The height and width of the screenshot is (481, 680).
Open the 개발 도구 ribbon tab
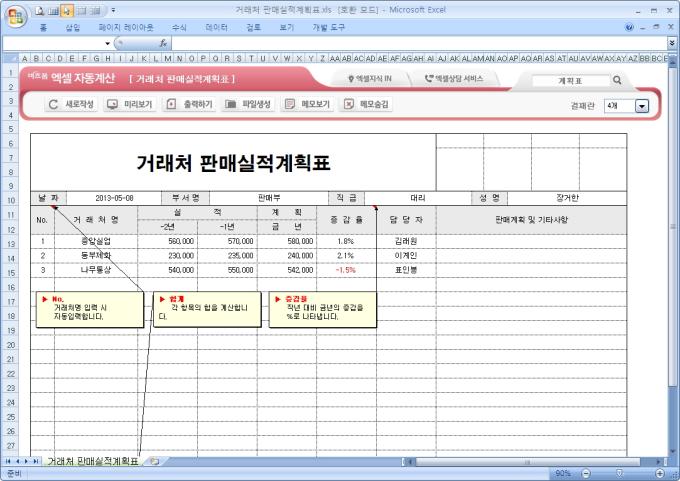pos(328,27)
